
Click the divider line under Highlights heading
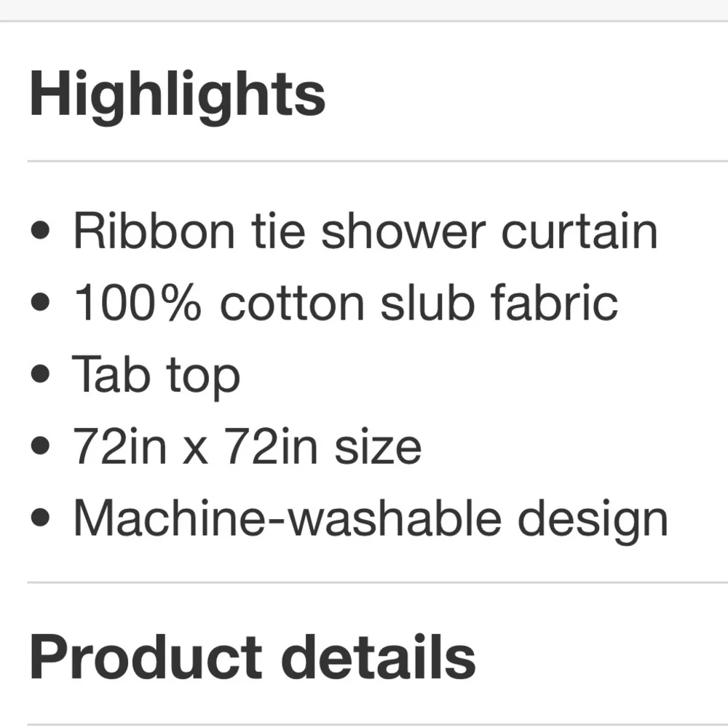coord(377,161)
